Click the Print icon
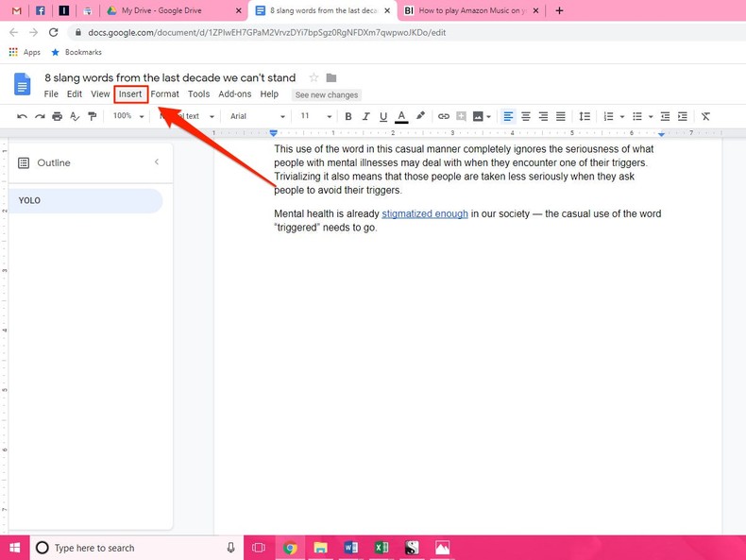 point(57,116)
